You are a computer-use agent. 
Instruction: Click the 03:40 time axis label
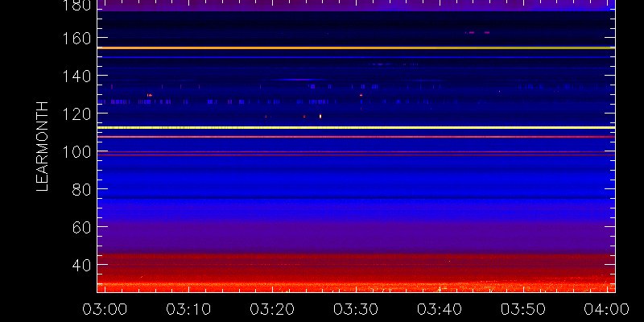tap(440, 309)
